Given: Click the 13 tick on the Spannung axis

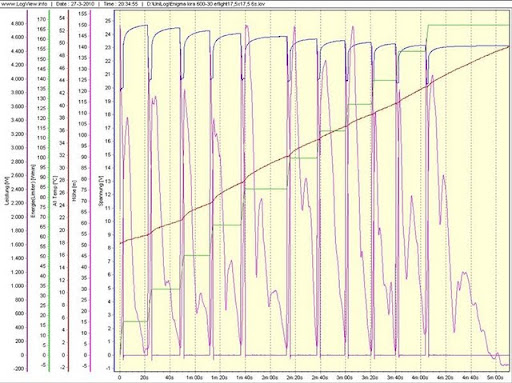Looking at the screenshot, I should (x=107, y=181).
